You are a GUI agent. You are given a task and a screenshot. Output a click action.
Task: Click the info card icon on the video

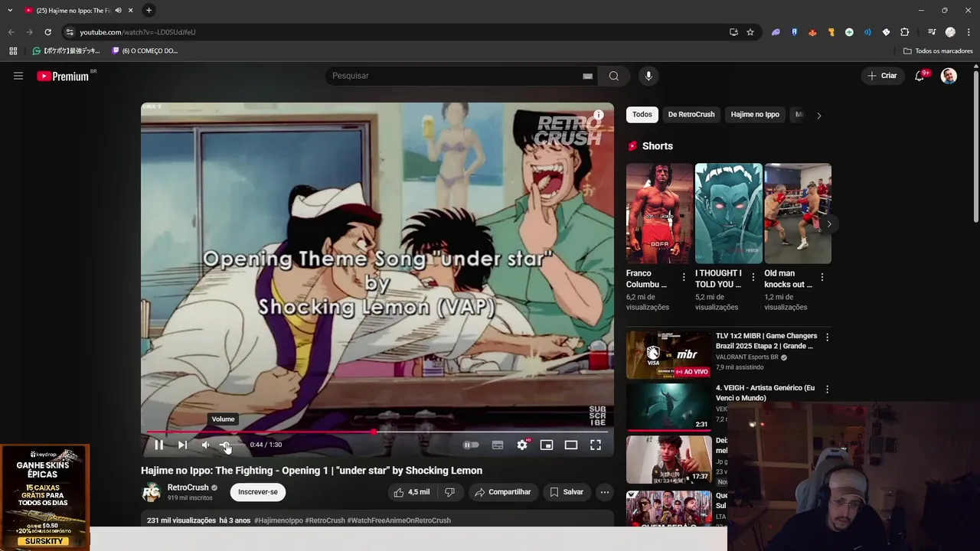click(599, 115)
